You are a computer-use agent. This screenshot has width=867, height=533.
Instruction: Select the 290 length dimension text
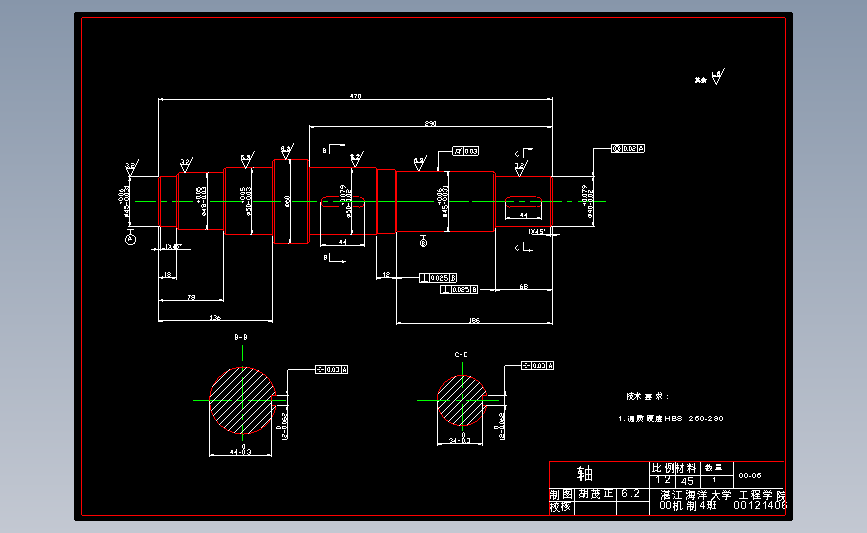(x=430, y=124)
